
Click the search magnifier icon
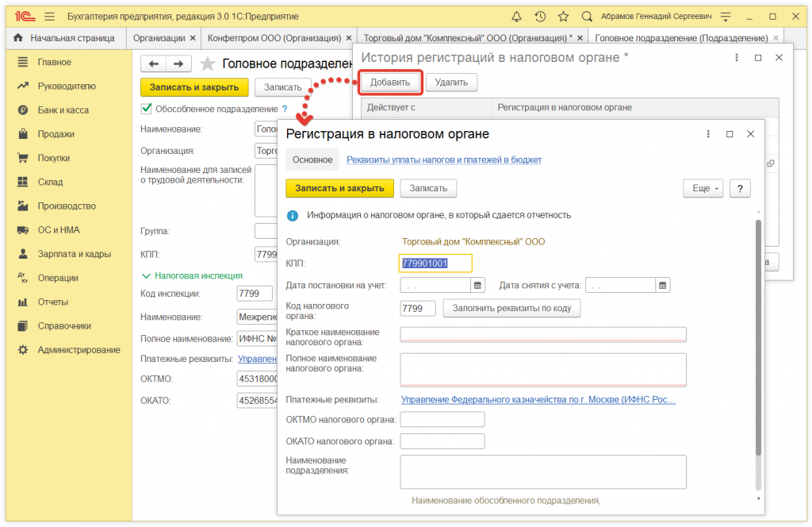click(587, 16)
